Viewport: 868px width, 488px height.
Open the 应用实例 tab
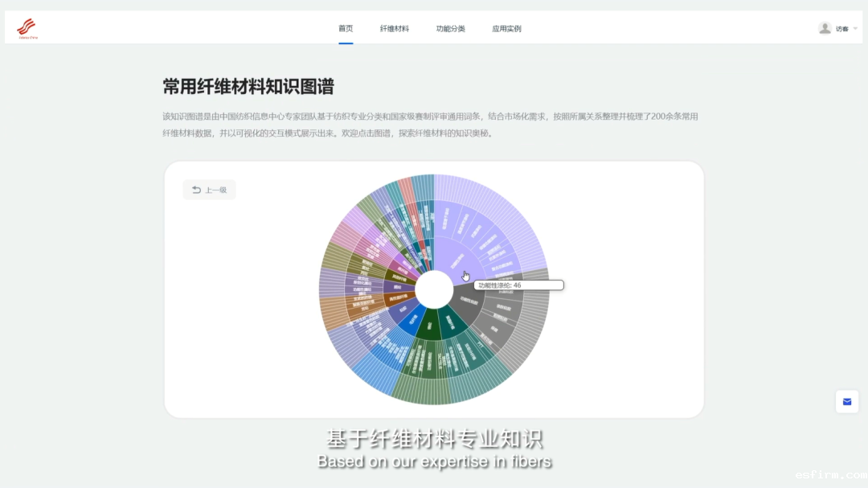click(x=506, y=28)
